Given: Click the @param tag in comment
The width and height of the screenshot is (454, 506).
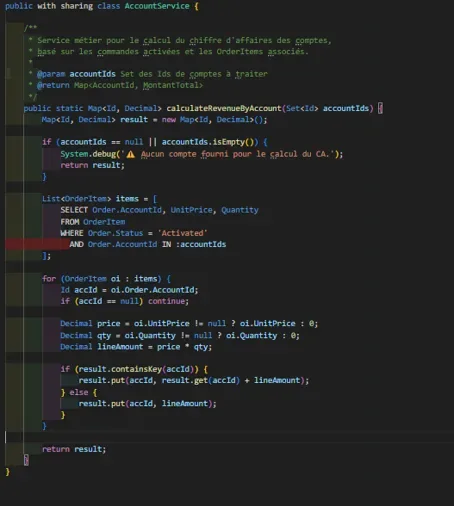Looking at the screenshot, I should (51, 74).
